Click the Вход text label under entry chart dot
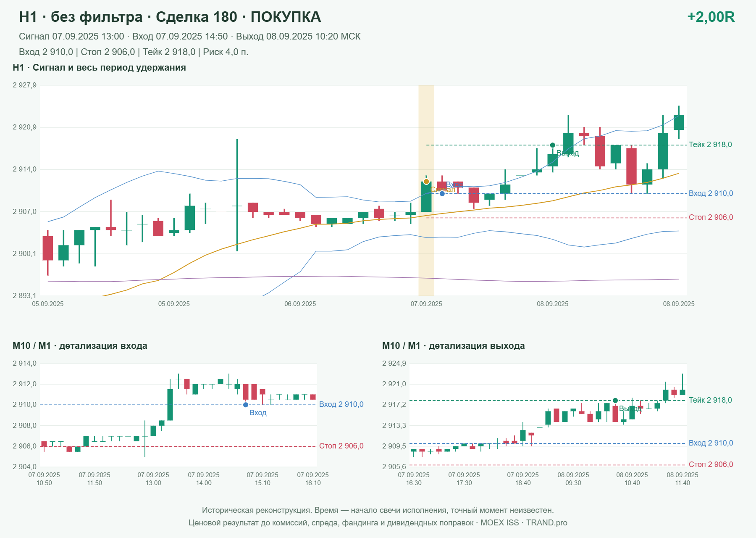This screenshot has height=538, width=756. coord(258,413)
